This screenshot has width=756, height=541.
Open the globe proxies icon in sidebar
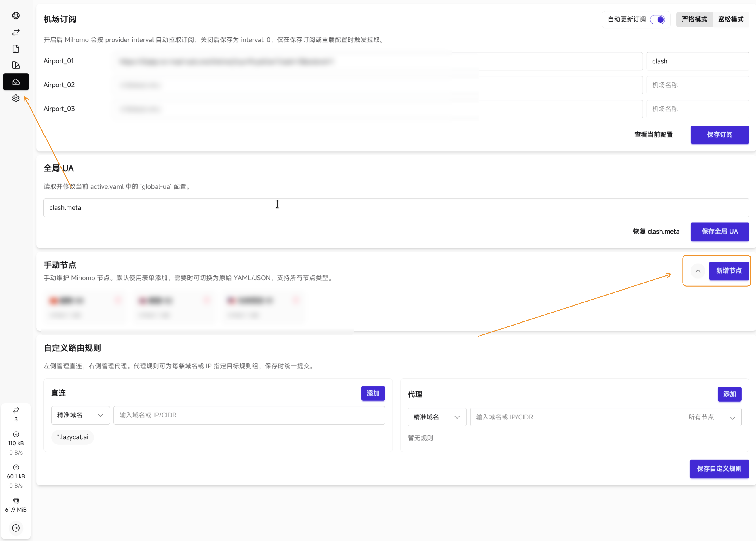[16, 16]
